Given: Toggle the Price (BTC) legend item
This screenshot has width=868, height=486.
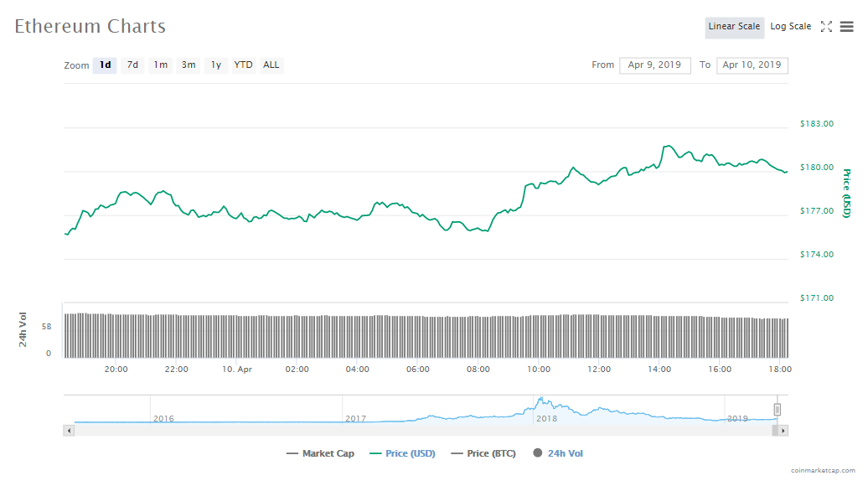Looking at the screenshot, I should tap(483, 453).
